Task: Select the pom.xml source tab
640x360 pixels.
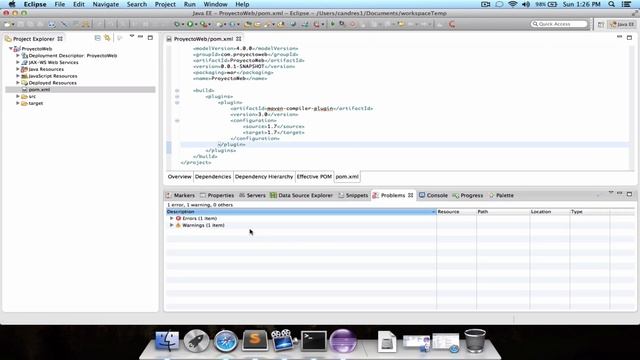Action: 347,177
